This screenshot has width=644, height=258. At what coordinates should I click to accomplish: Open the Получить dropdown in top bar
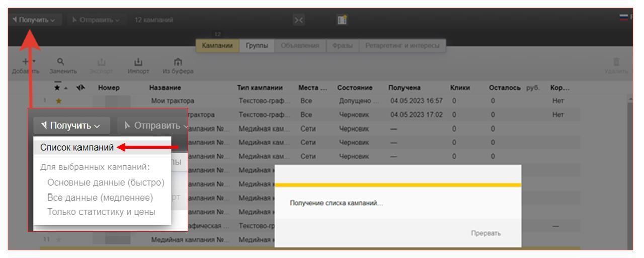click(29, 19)
